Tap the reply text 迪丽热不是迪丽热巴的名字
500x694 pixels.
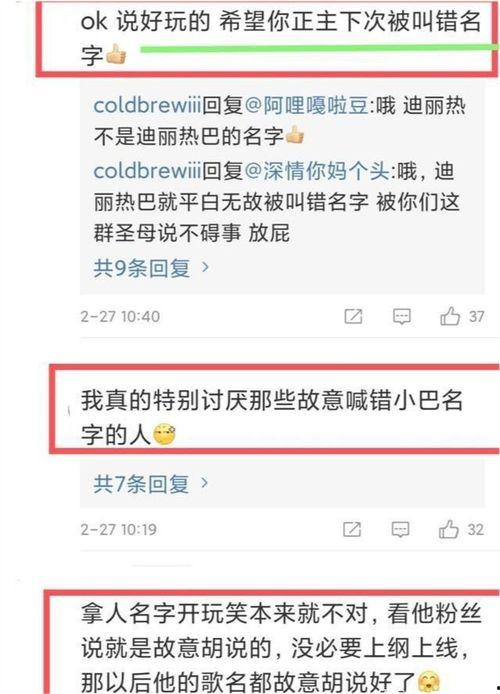280,121
